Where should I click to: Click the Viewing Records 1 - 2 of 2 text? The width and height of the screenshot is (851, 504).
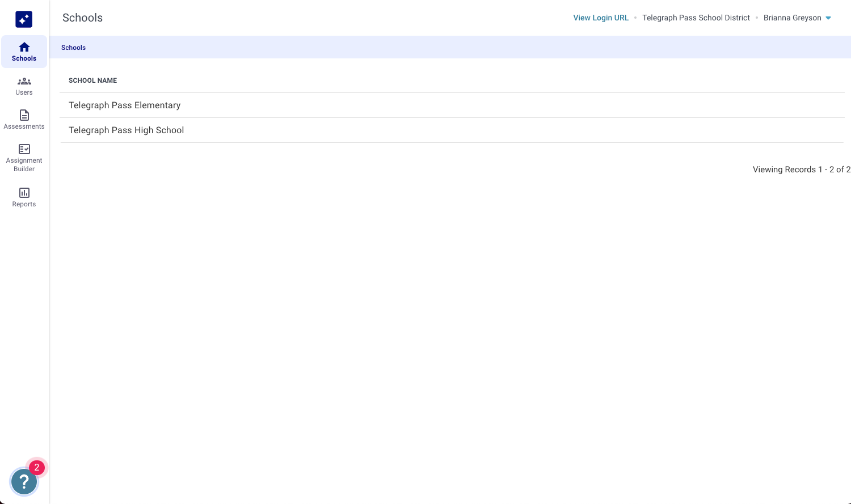pyautogui.click(x=801, y=170)
